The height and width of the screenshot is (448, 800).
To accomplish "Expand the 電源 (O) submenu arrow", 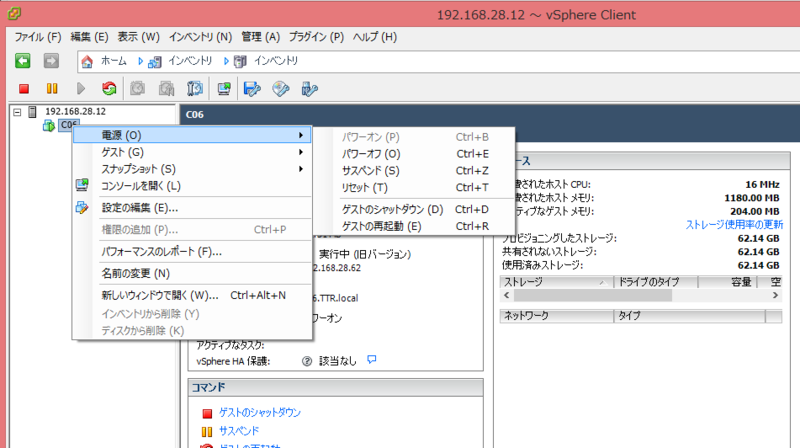I will click(301, 135).
